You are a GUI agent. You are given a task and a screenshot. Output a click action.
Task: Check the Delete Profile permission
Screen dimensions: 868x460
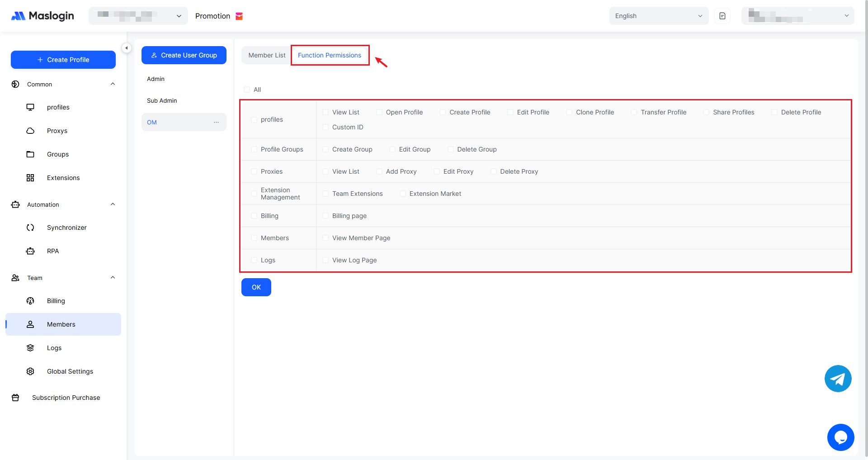(x=774, y=112)
